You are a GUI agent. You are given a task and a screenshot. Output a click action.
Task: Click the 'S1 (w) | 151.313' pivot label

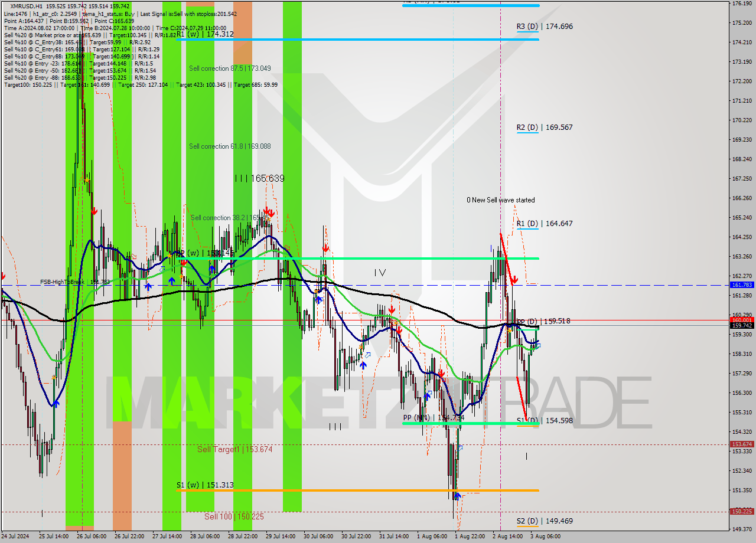[x=205, y=485]
